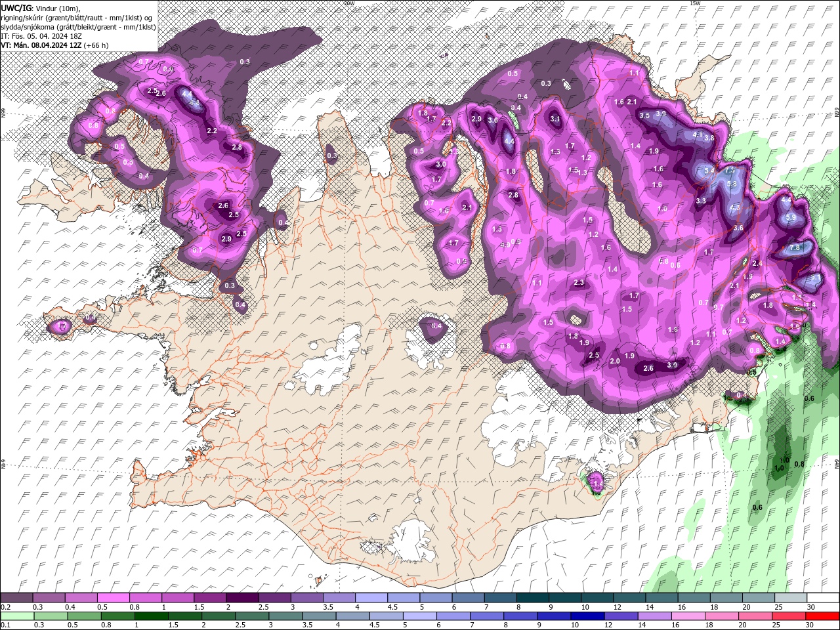Select the bright pink 0.5 snow legend swatch
Viewport: 840px width, 630px height.
[x=114, y=598]
